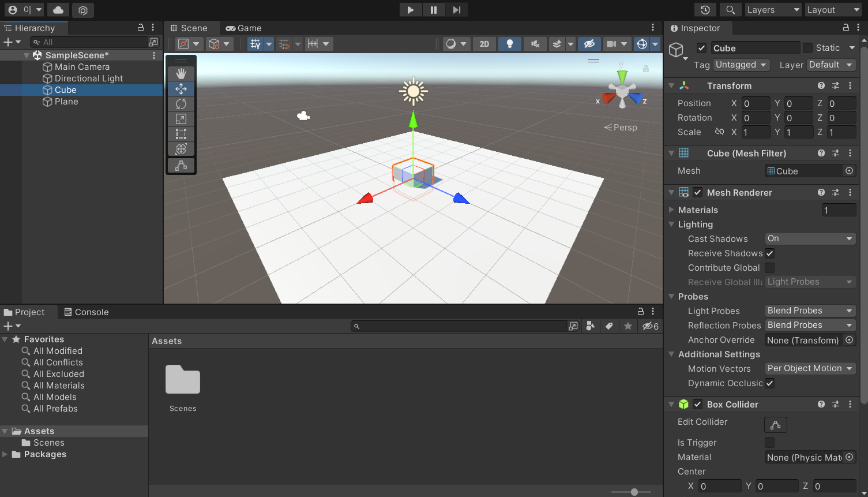Select the Transform tool
The image size is (868, 497).
click(x=181, y=149)
